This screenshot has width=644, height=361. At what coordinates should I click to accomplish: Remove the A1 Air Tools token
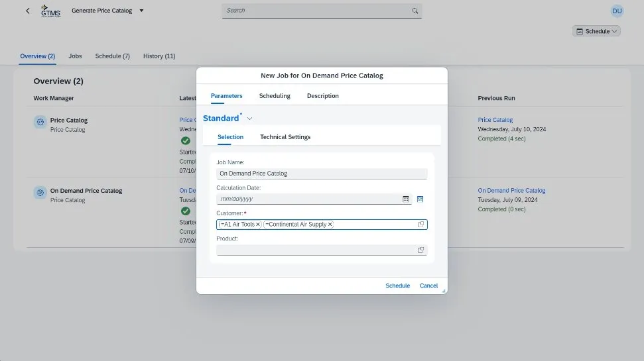tap(258, 225)
